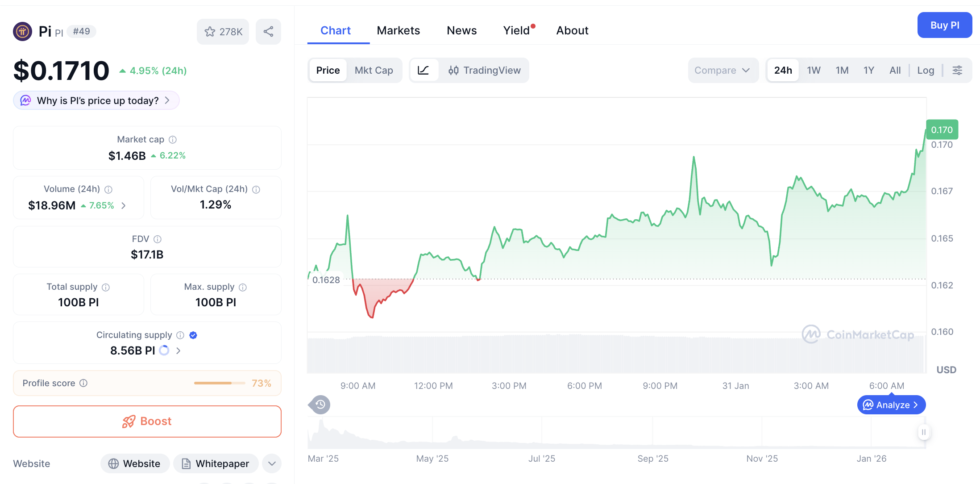Add Pi to watchlist via star icon
Viewport: 980px width, 484px height.
210,31
